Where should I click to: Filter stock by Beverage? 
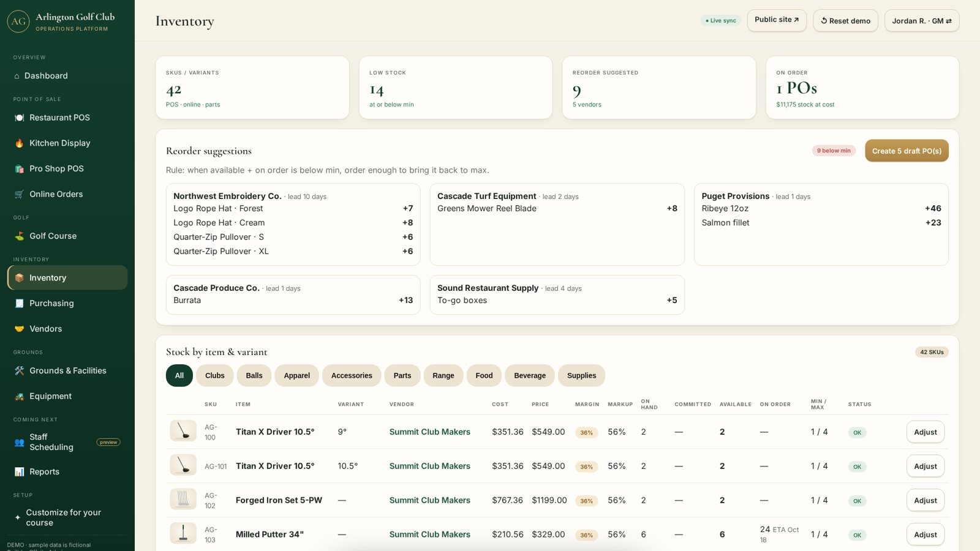530,376
